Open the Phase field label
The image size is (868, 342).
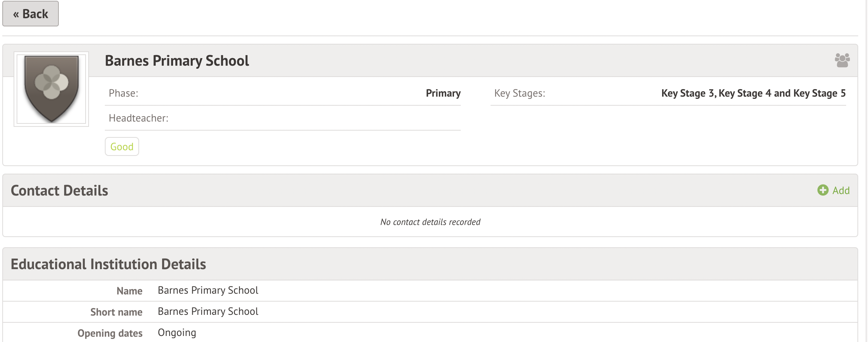pos(124,93)
